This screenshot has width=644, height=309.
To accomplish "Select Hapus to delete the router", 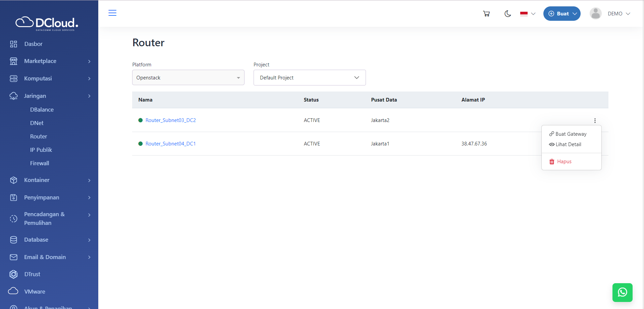I will 564,162.
